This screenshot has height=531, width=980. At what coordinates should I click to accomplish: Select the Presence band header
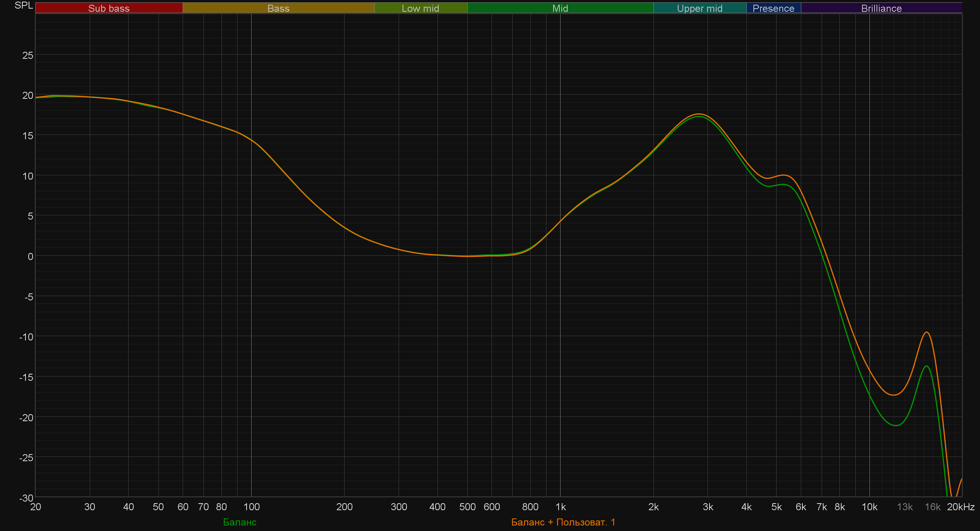point(773,8)
